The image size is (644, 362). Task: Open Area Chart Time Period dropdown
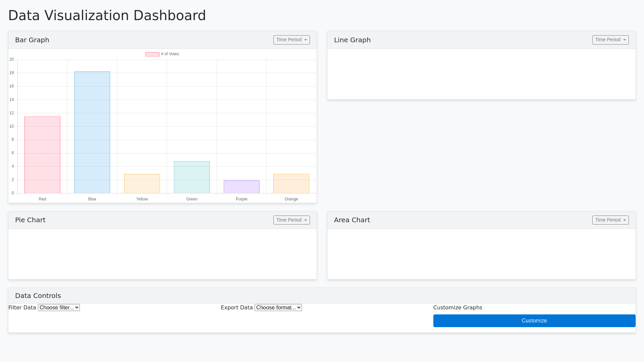pyautogui.click(x=610, y=220)
